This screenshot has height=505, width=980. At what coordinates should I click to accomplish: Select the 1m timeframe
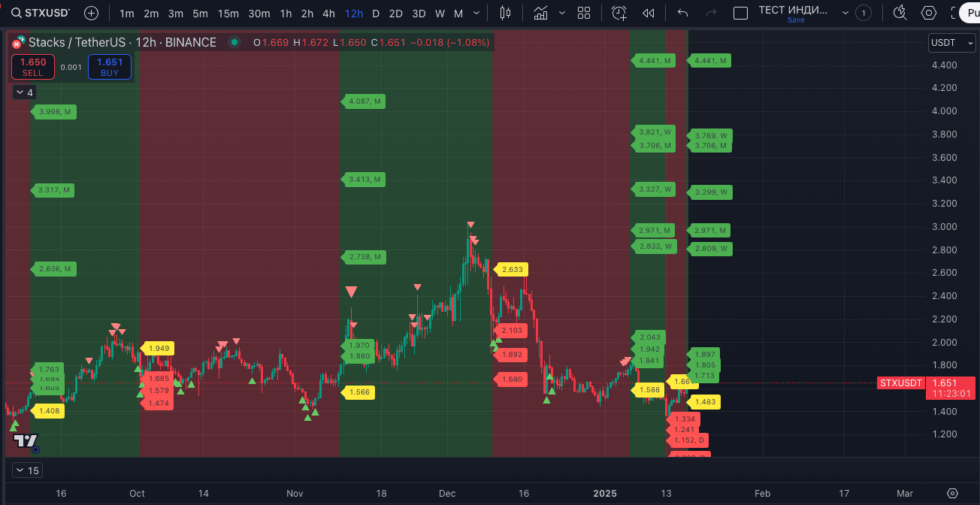coord(127,13)
